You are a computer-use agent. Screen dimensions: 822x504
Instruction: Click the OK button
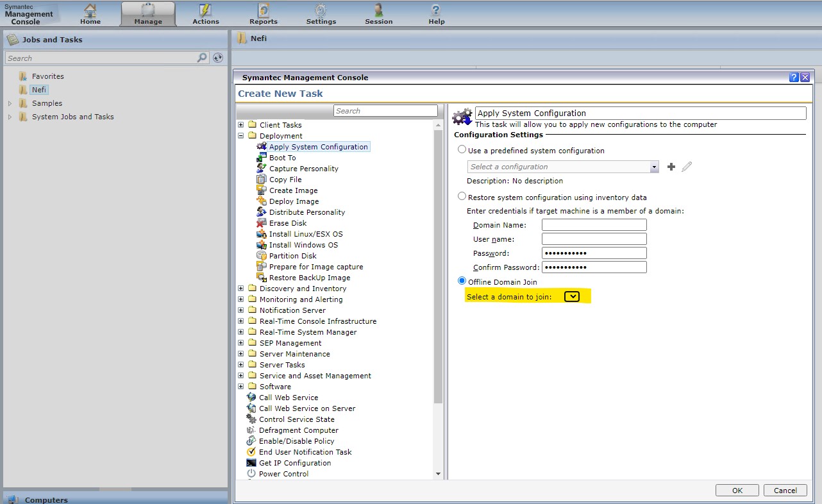pos(737,491)
